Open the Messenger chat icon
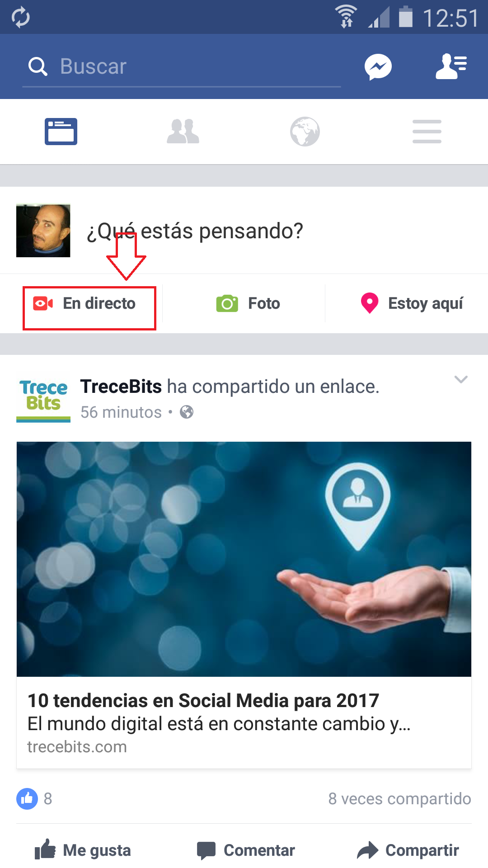 point(378,67)
